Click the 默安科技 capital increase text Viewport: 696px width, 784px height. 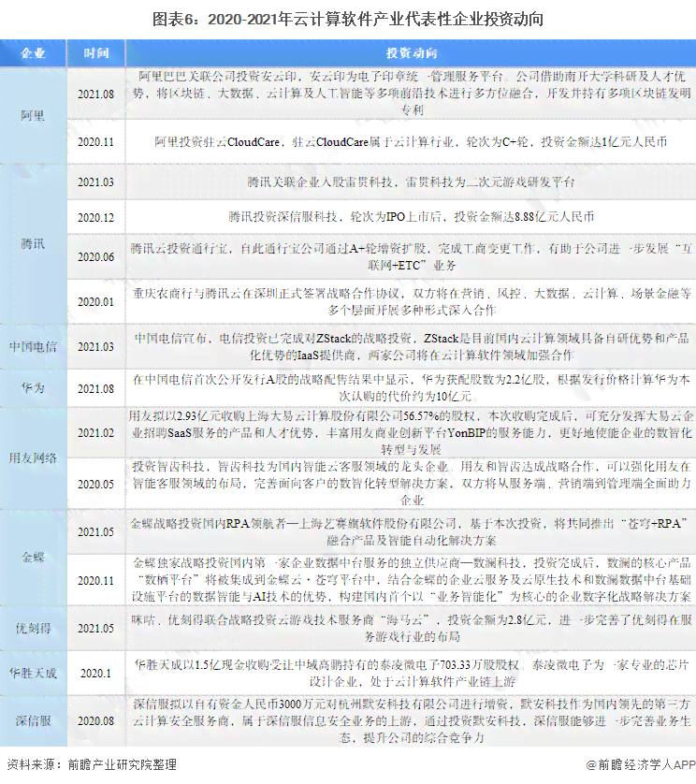click(411, 721)
